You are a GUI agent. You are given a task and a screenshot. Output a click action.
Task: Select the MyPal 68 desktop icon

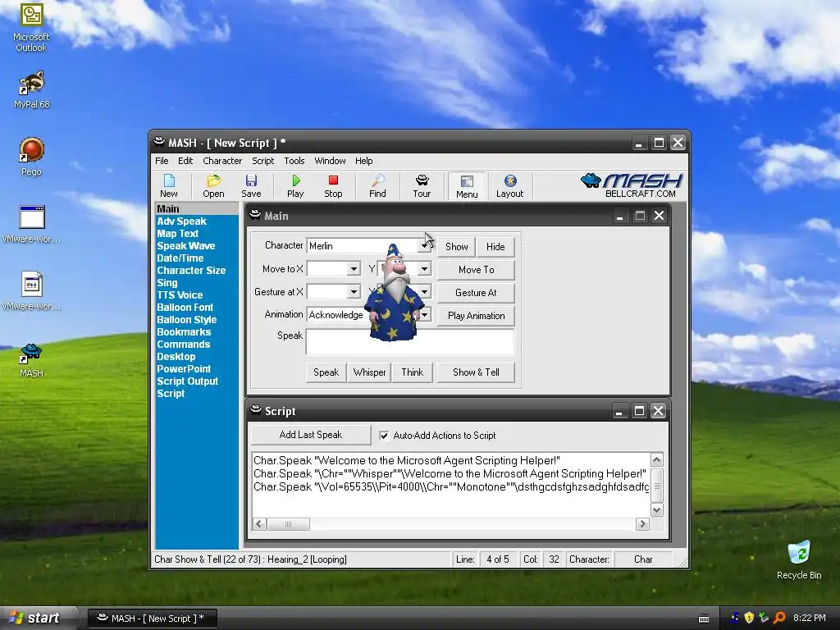(32, 90)
